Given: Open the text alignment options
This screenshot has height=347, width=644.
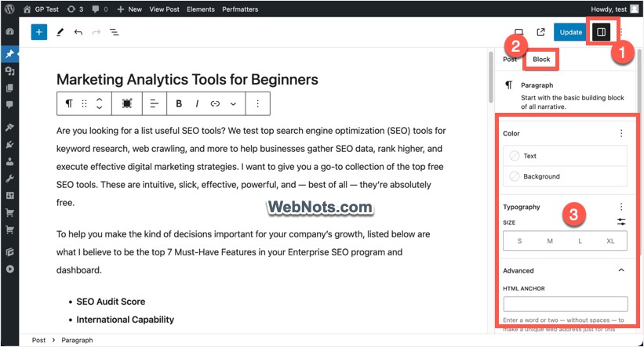Looking at the screenshot, I should 155,103.
